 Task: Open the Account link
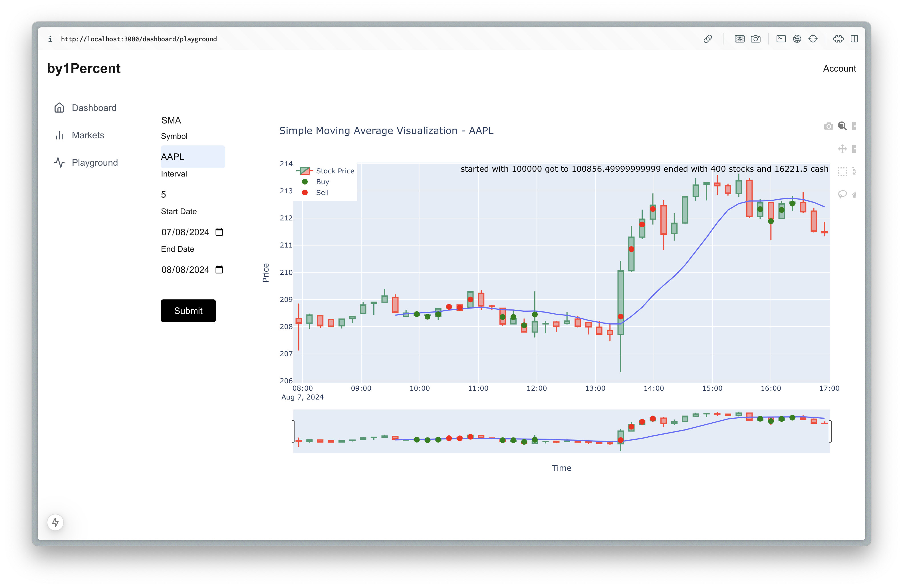pyautogui.click(x=839, y=69)
